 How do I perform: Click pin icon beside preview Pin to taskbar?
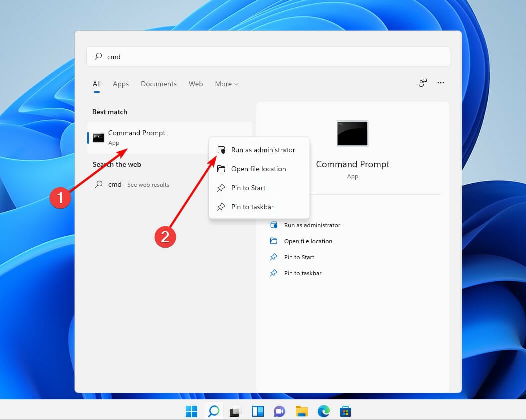click(273, 273)
